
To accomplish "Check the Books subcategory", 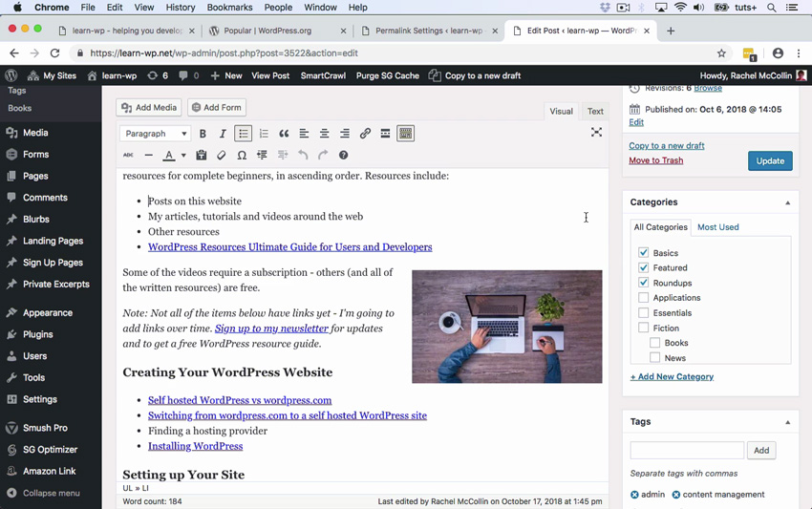I will pos(654,343).
